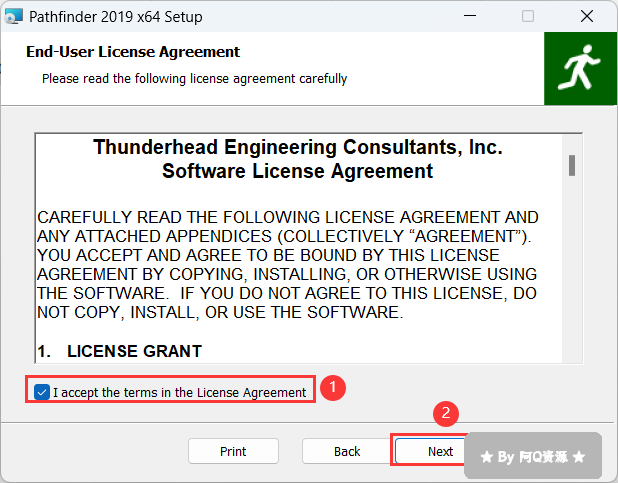
Task: Go Back to the previous setup step
Action: coord(347,451)
